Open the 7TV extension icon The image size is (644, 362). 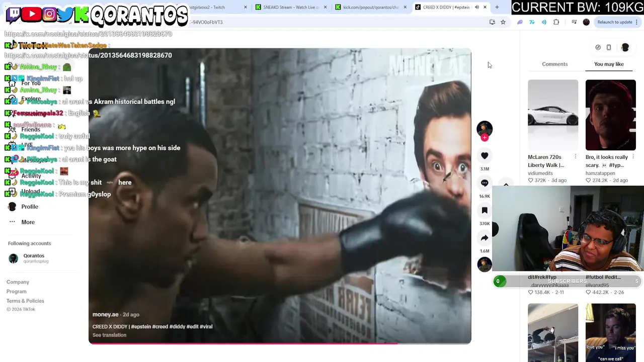point(532,22)
